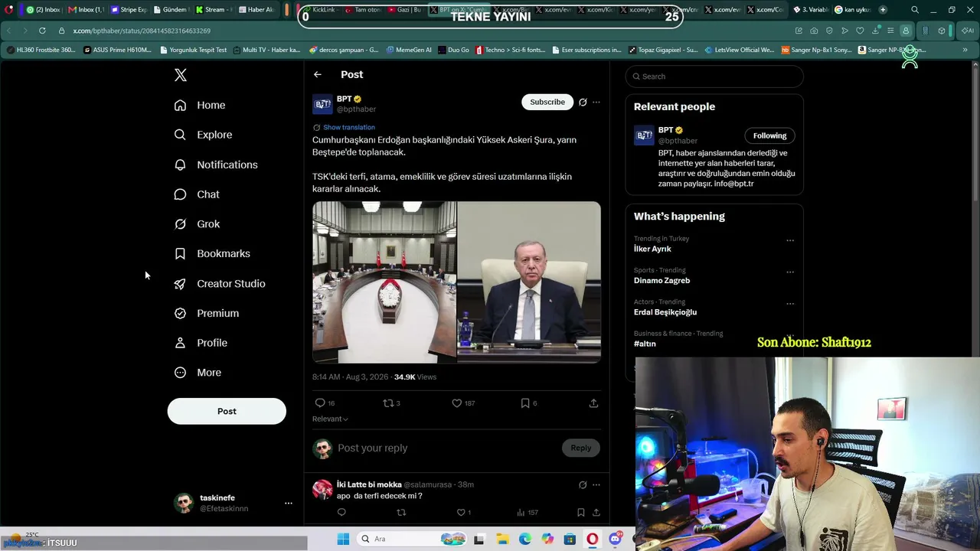Open Discord from the taskbar

(x=615, y=539)
